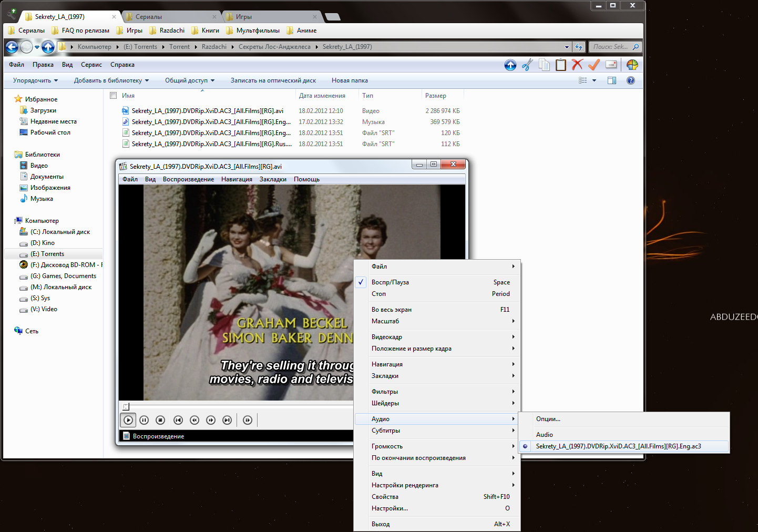
Task: Open the address bar path dropdown arrow
Action: click(x=567, y=47)
